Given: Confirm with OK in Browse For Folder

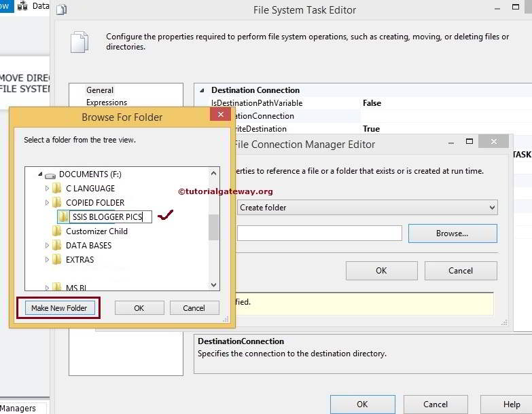Looking at the screenshot, I should (139, 308).
